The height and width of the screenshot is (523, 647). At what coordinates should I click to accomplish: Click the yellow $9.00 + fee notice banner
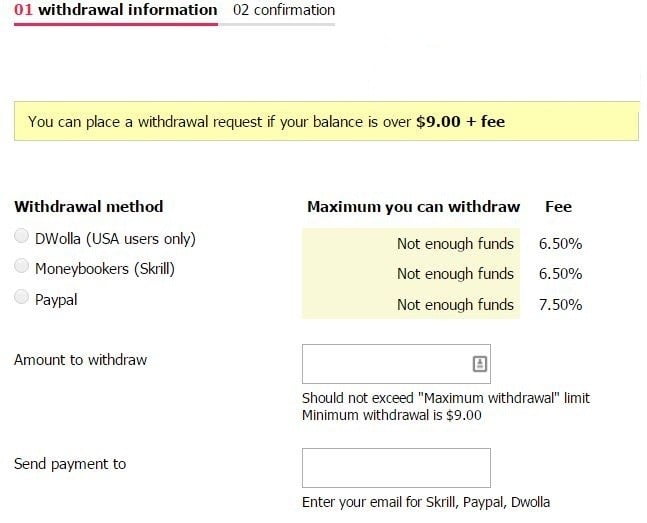pos(326,121)
